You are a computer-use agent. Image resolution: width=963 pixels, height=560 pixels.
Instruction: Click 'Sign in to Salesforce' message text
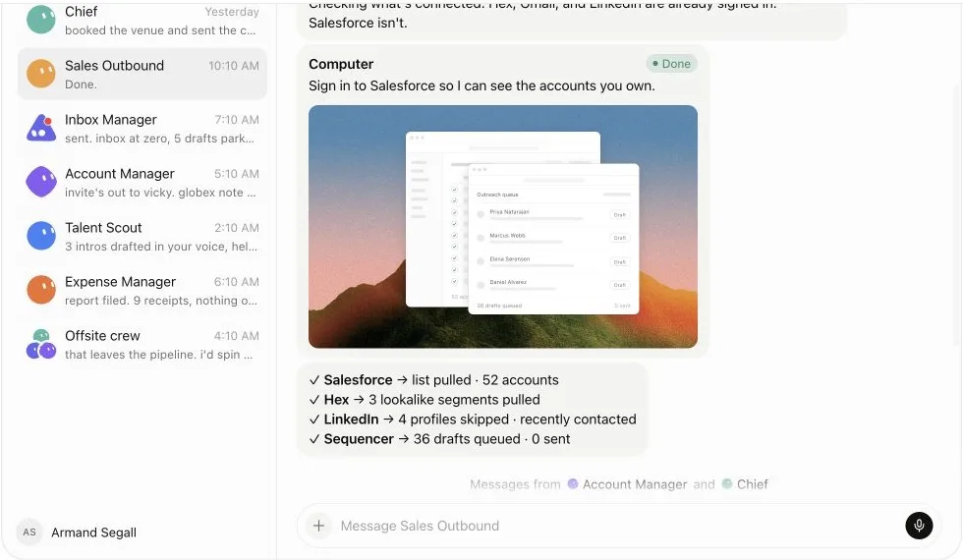(x=481, y=86)
